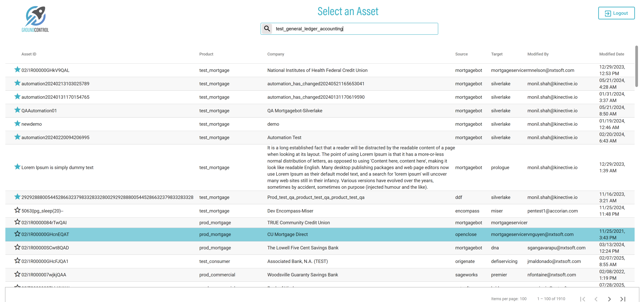Viewport: 644px width, 302px height.
Task: Click the Company column header
Action: pos(276,54)
